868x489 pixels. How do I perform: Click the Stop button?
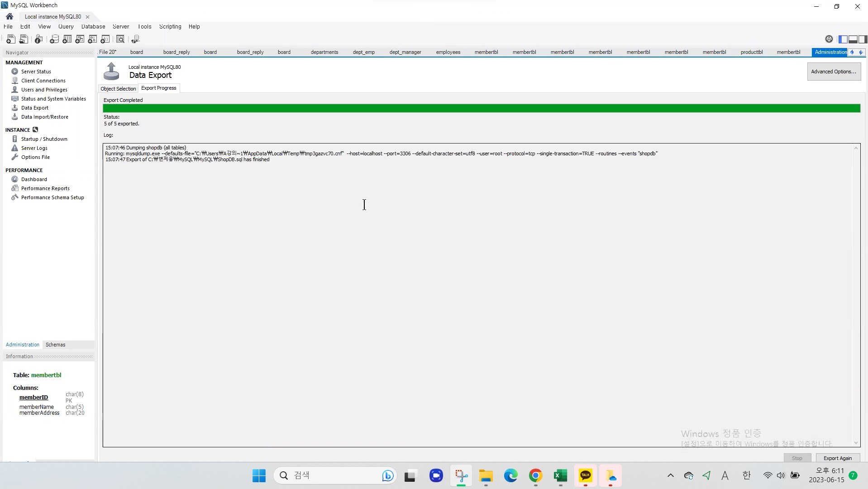tap(797, 458)
